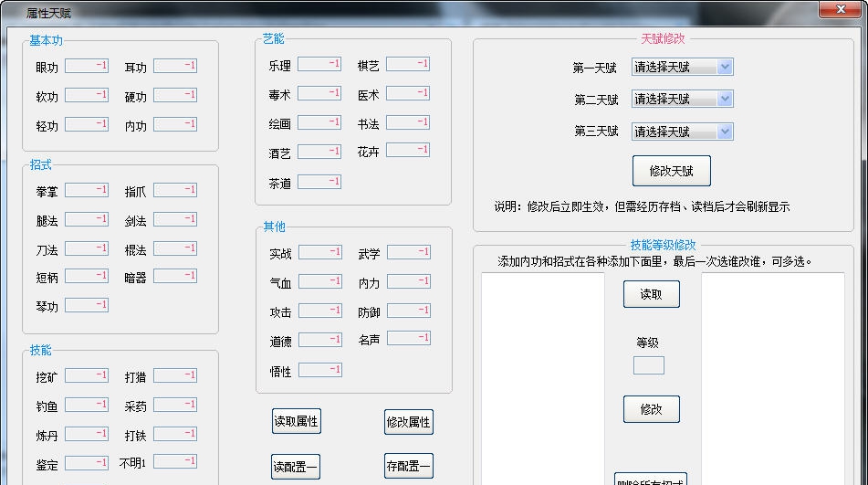Click the left skill list box
The height and width of the screenshot is (485, 868).
(x=543, y=374)
